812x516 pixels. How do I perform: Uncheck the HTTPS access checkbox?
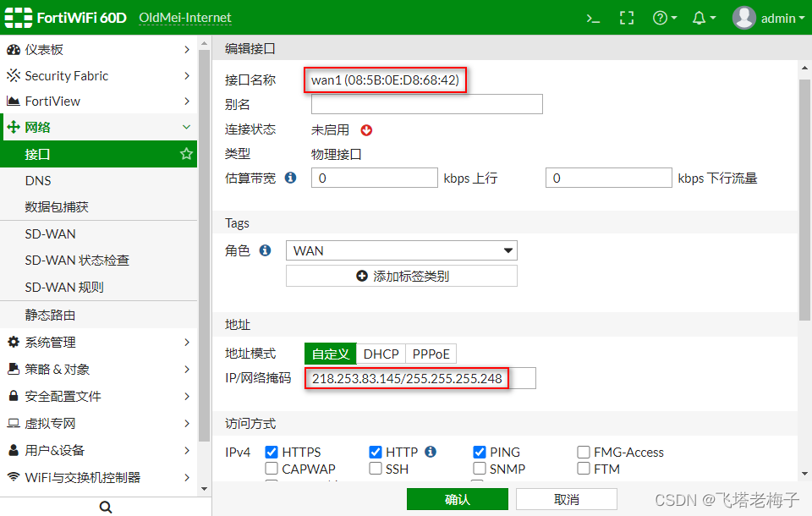(x=272, y=453)
